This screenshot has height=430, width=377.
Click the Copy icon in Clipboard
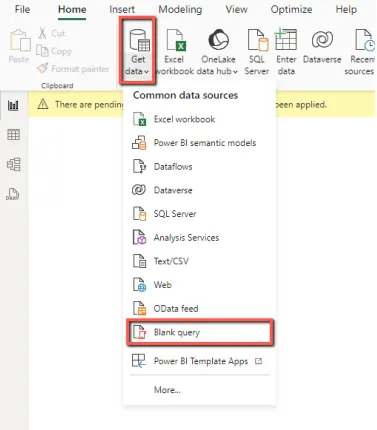(42, 51)
